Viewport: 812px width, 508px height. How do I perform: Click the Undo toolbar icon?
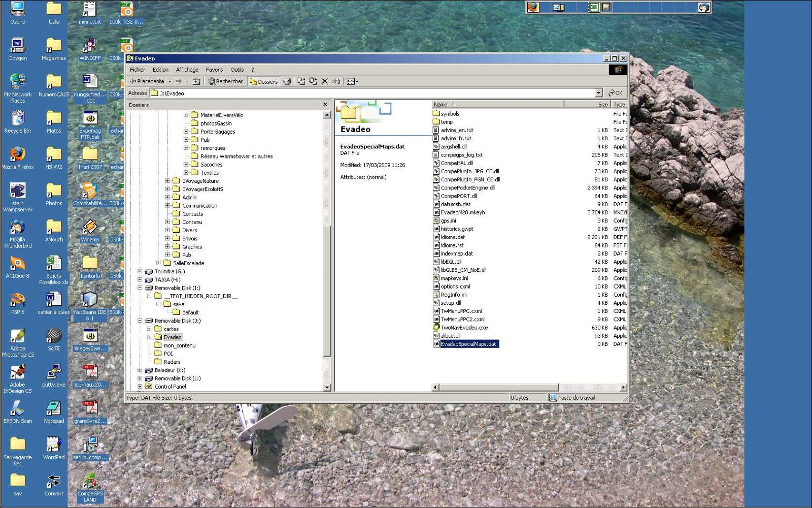click(x=336, y=81)
